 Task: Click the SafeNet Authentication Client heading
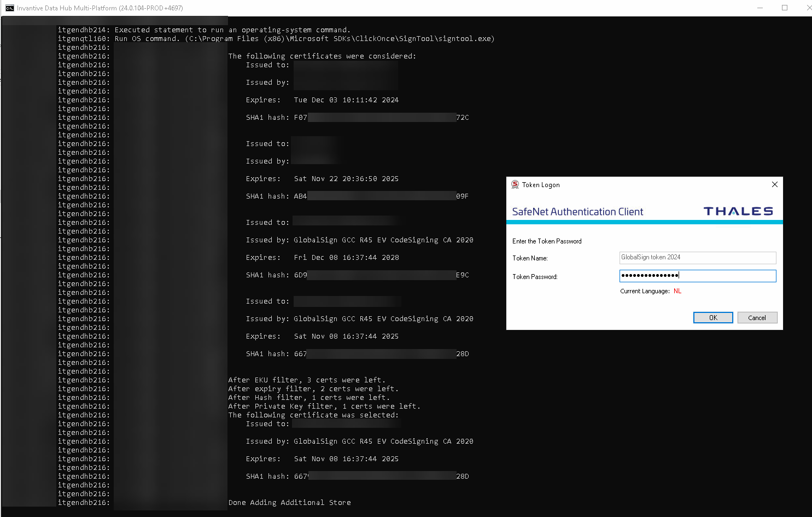pyautogui.click(x=577, y=212)
